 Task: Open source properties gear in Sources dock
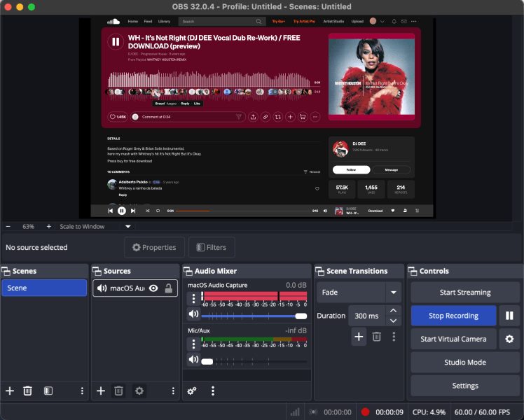coord(139,391)
